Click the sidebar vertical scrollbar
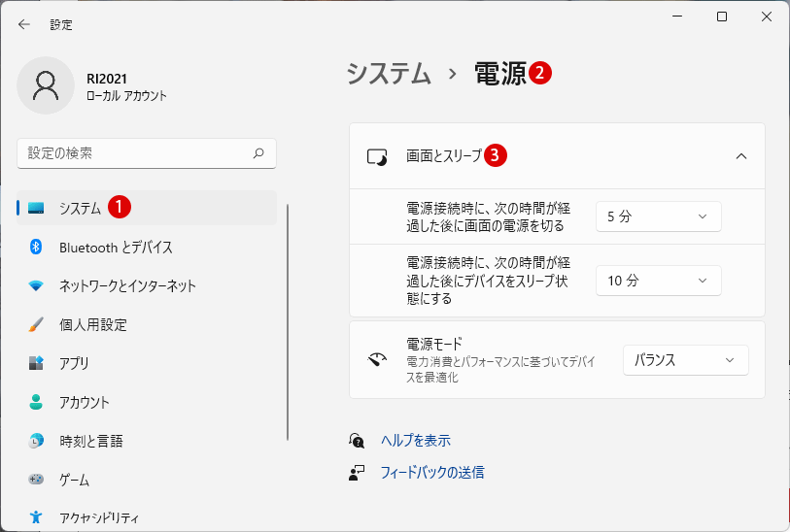Viewport: 790px width, 532px height. (x=288, y=322)
